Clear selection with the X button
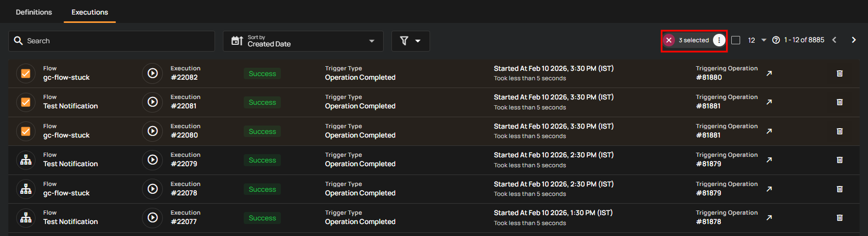Viewport: 868px width, 236px height. [669, 40]
